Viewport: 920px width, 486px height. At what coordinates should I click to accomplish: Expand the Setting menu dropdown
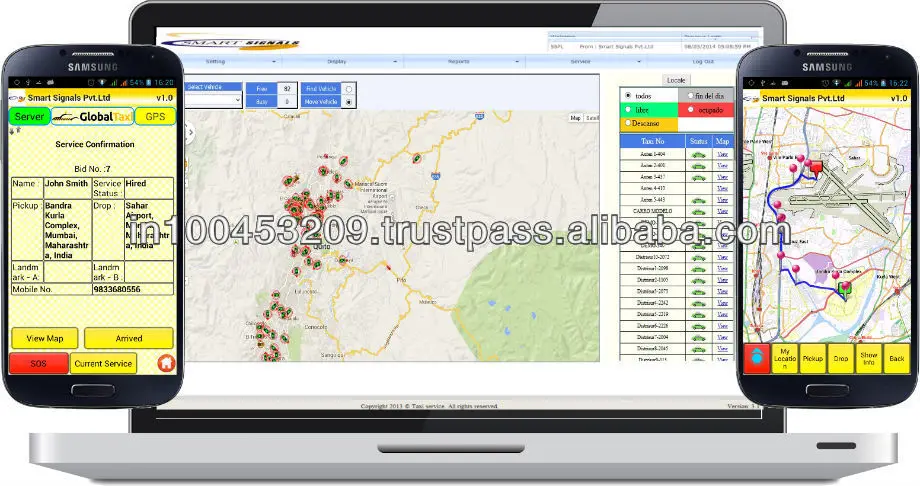click(x=217, y=62)
